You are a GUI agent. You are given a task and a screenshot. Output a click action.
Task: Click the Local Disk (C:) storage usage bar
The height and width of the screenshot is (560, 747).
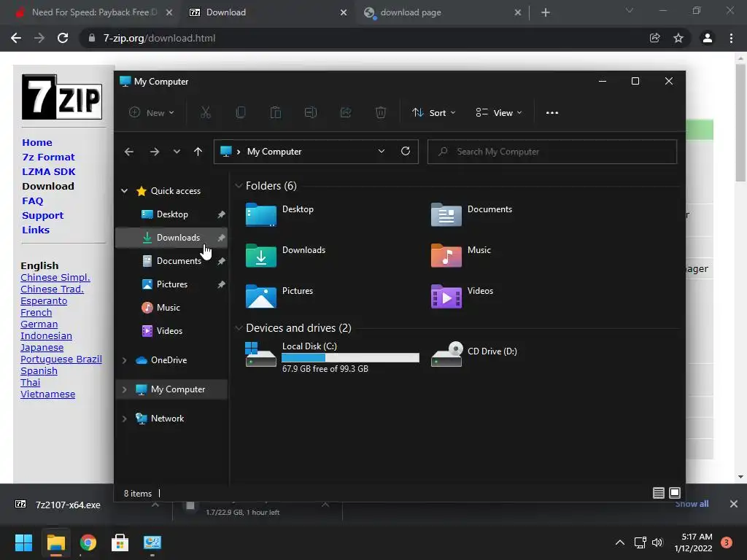click(351, 357)
